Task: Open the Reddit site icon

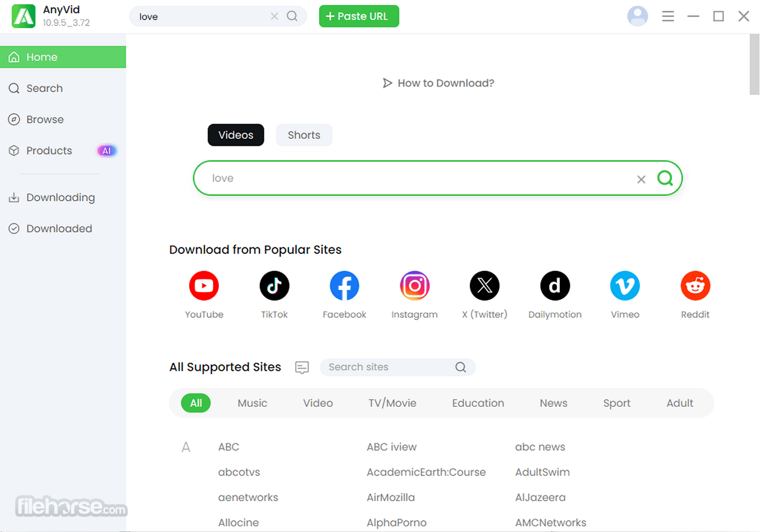Action: pyautogui.click(x=695, y=286)
